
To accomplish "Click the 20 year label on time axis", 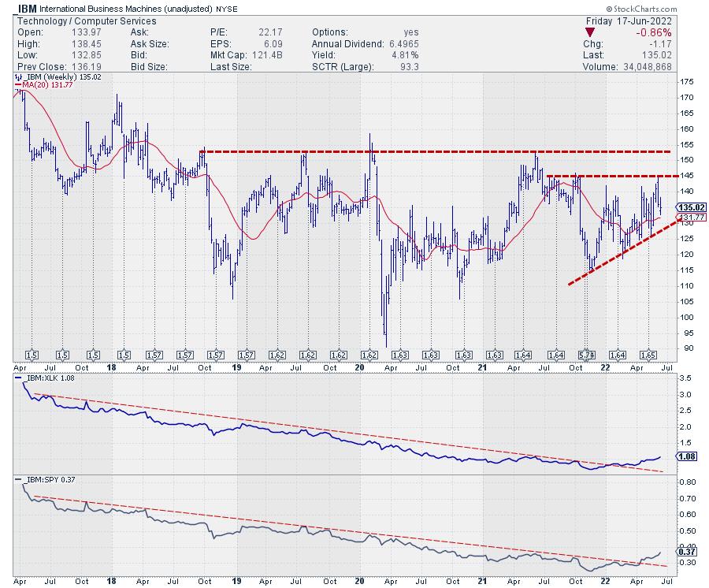I will [359, 367].
